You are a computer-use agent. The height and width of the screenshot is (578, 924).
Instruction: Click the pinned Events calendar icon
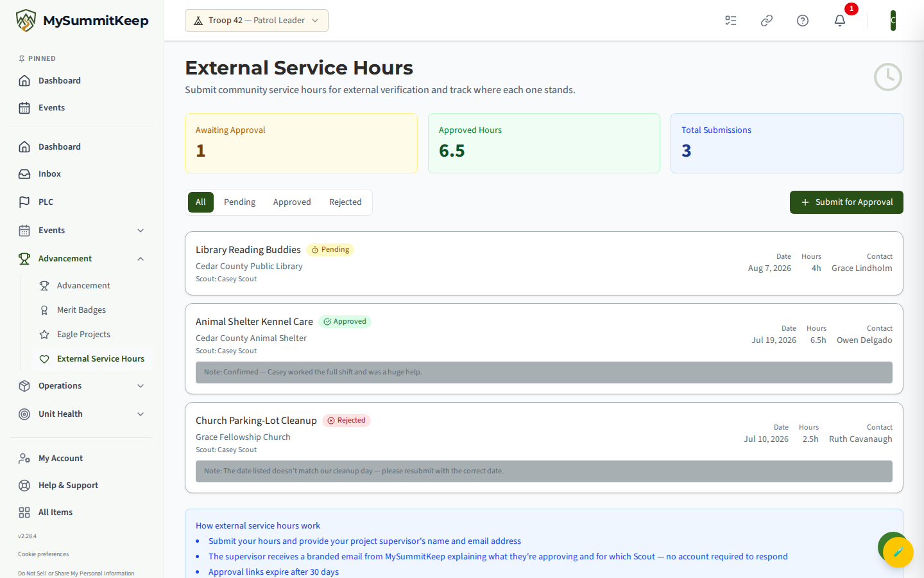click(24, 107)
